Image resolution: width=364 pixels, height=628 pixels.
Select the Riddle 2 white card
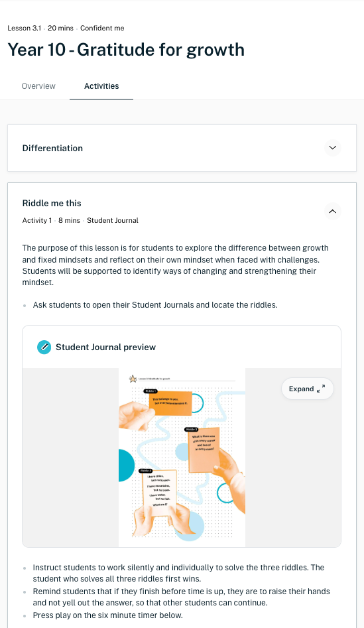point(160,492)
